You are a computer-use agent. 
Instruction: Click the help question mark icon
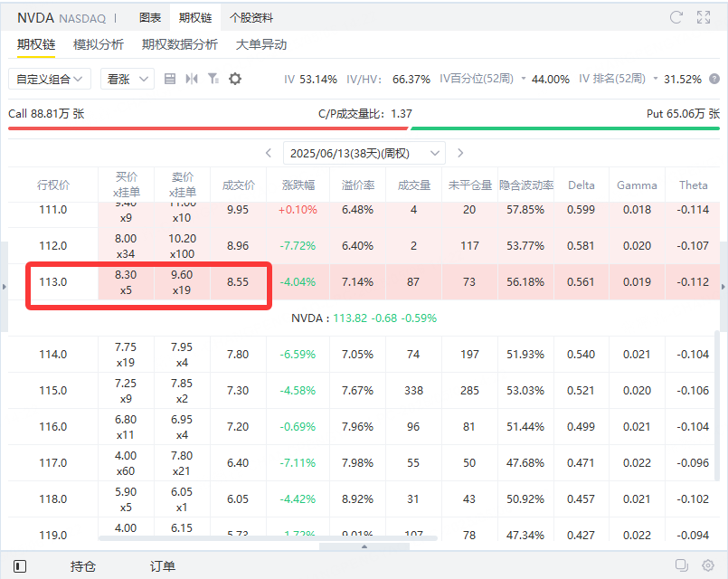click(x=714, y=79)
